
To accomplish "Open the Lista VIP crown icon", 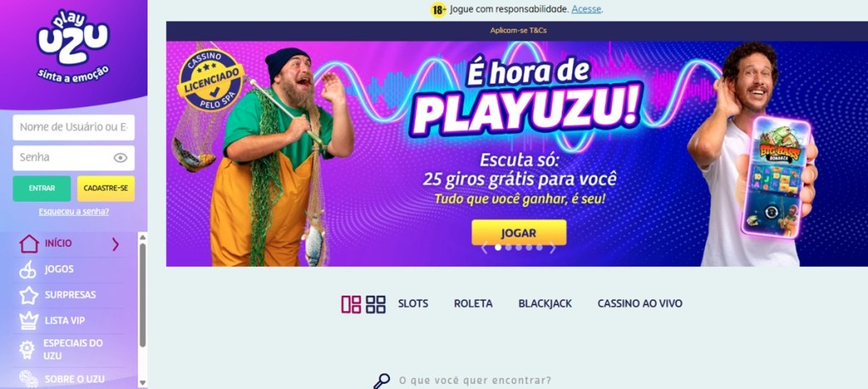I will pos(29,320).
